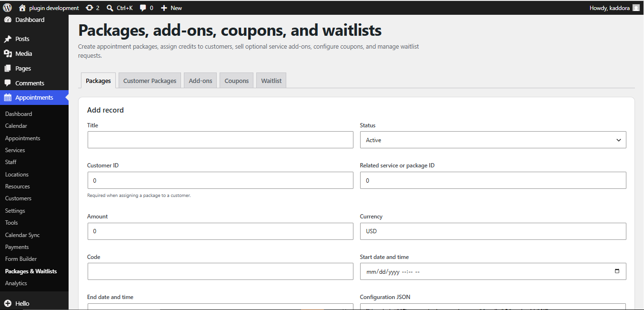Image resolution: width=644 pixels, height=310 pixels.
Task: Open the comments bubble icon in the admin bar
Action: tap(143, 8)
